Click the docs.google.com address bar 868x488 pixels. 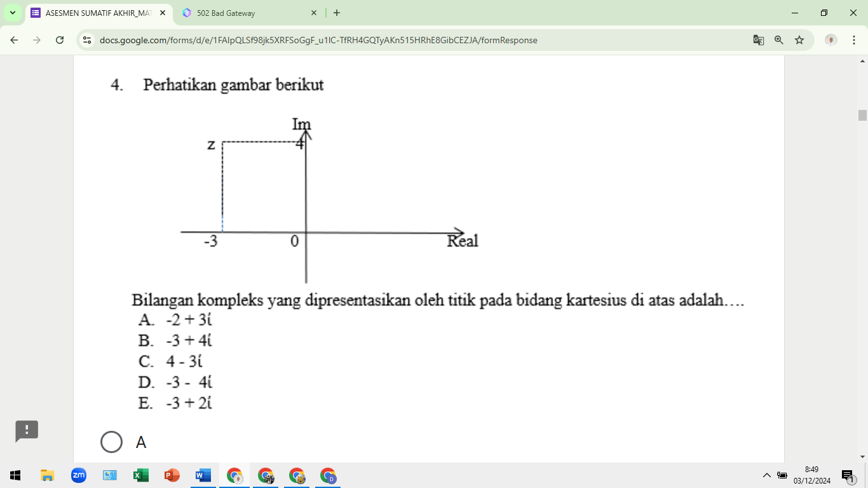[x=419, y=40]
